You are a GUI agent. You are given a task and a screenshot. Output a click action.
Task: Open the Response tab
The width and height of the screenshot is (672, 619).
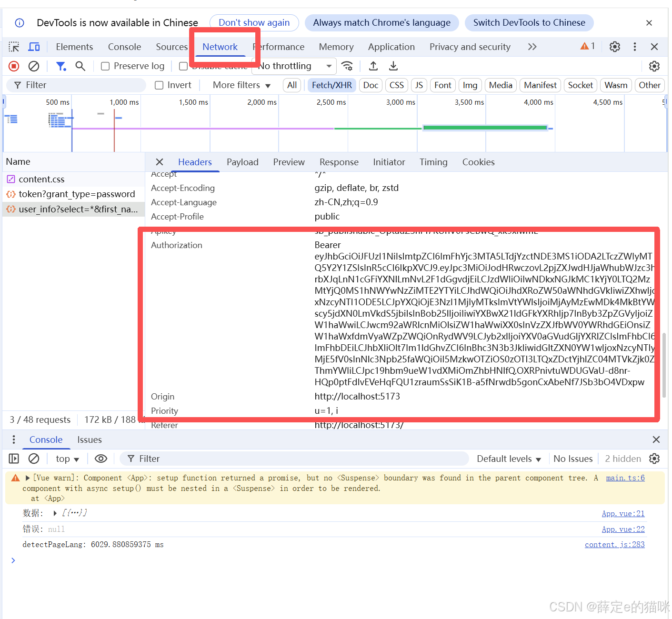coord(339,162)
